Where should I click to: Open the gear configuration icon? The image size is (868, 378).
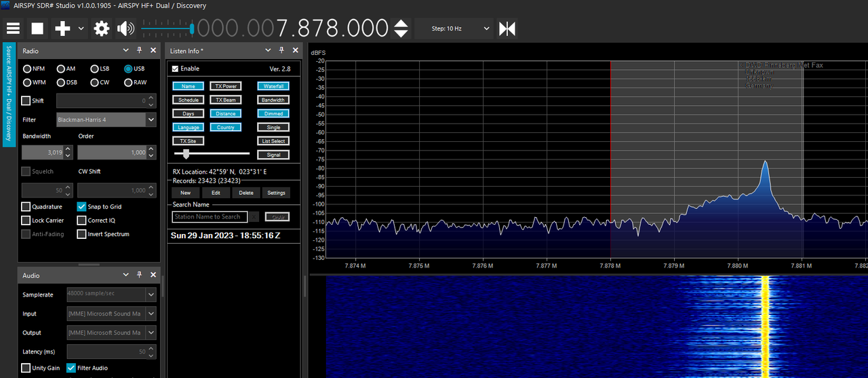point(102,29)
